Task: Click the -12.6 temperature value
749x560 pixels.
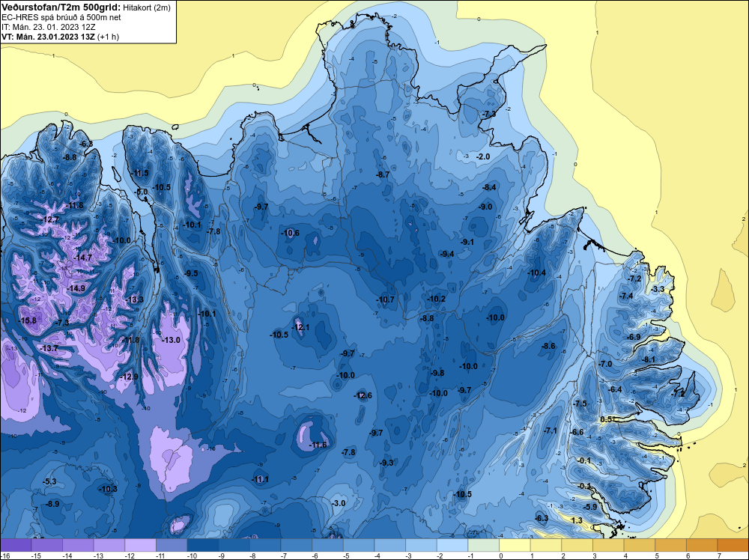Action: pos(363,395)
